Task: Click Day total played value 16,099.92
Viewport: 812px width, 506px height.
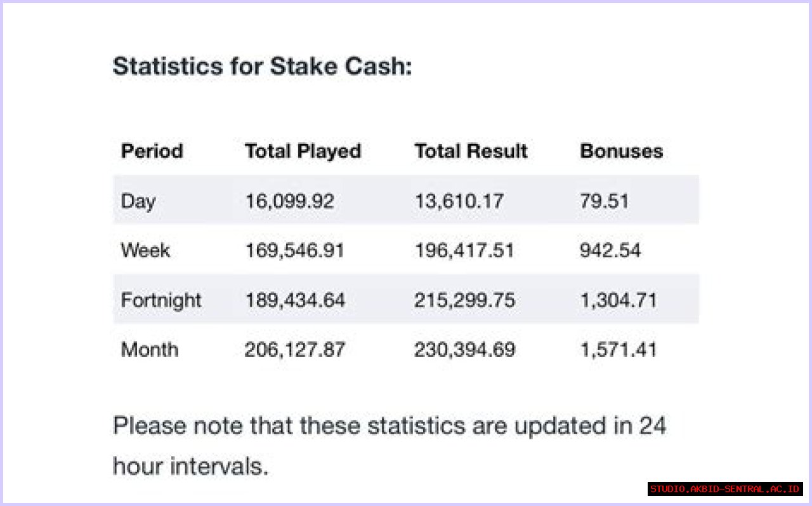Action: point(289,201)
